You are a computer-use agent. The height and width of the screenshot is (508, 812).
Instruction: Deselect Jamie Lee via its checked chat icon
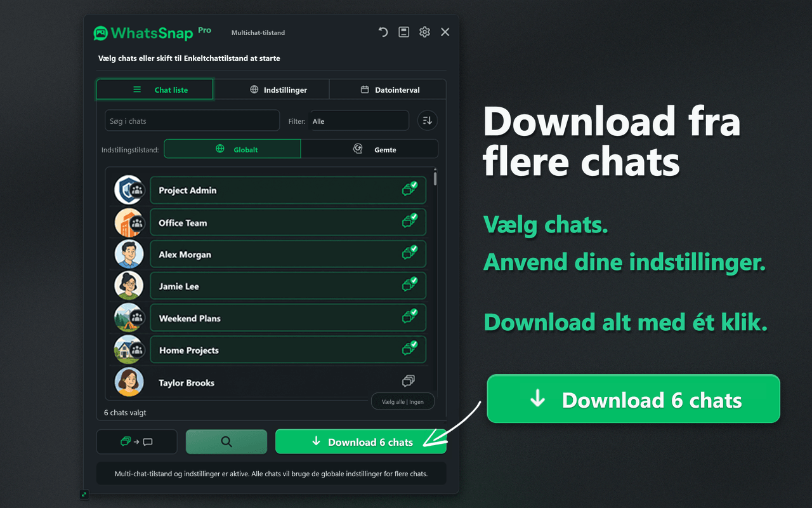tap(409, 284)
